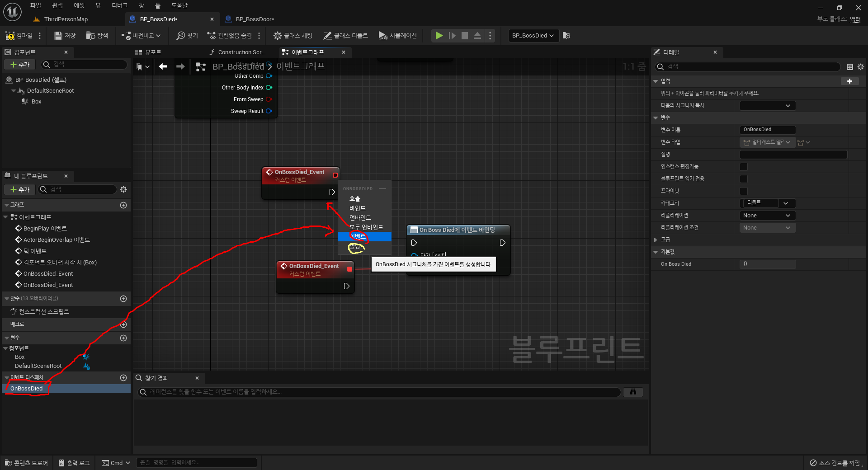Open the Edit (편집) menu
The height and width of the screenshot is (470, 868).
57,5
